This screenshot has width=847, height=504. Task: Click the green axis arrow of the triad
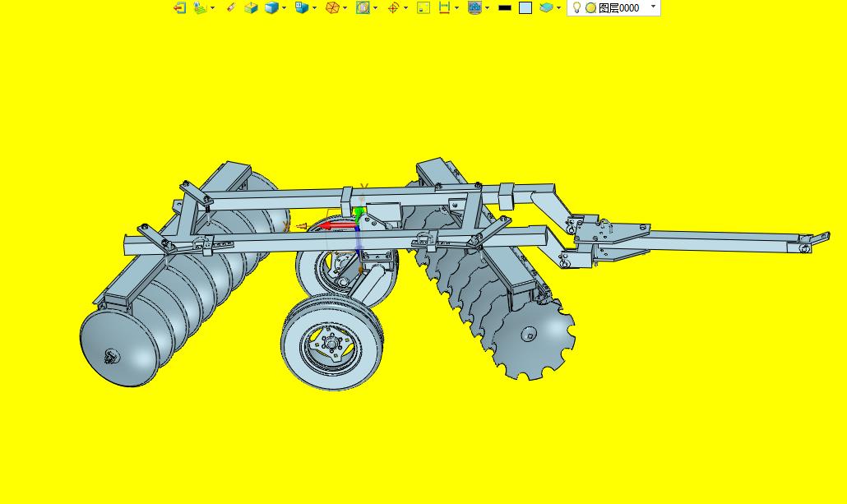pyautogui.click(x=359, y=215)
